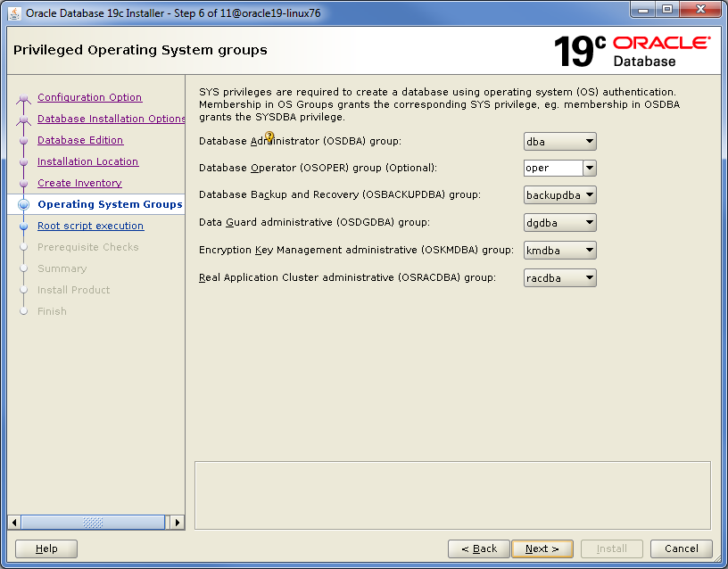Click the sidebar horizontal scrollbar thumb
The image size is (728, 569).
93,523
